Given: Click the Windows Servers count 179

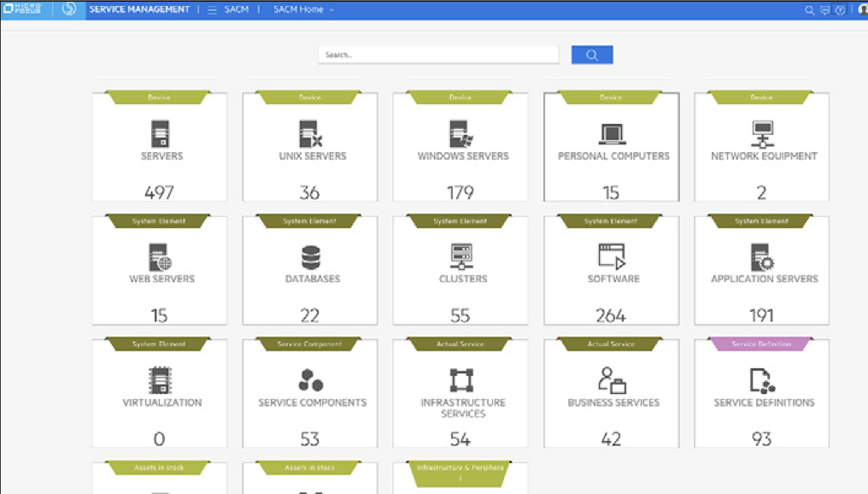Looking at the screenshot, I should [x=460, y=192].
